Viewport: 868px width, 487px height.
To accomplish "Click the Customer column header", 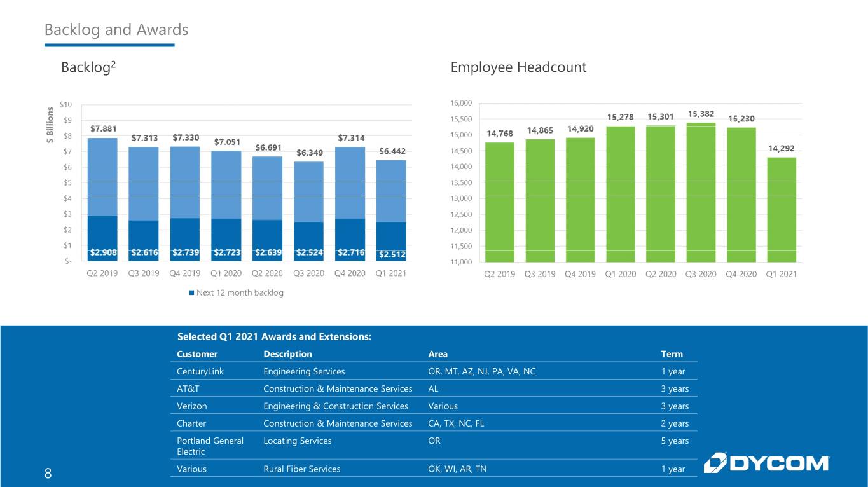I will point(197,354).
